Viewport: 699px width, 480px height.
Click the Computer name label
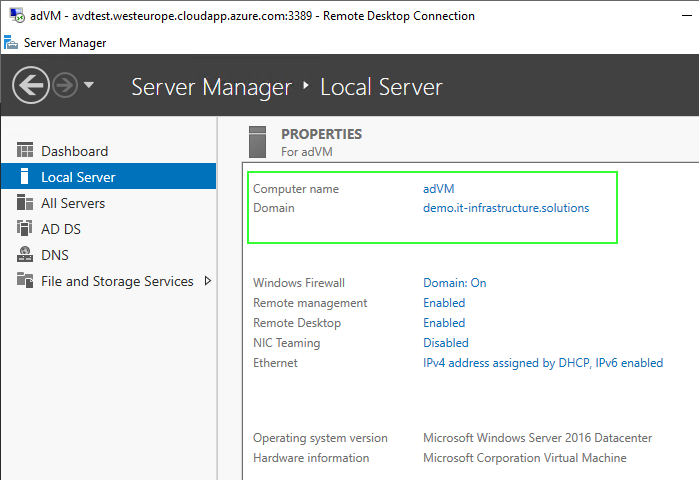[x=296, y=189]
